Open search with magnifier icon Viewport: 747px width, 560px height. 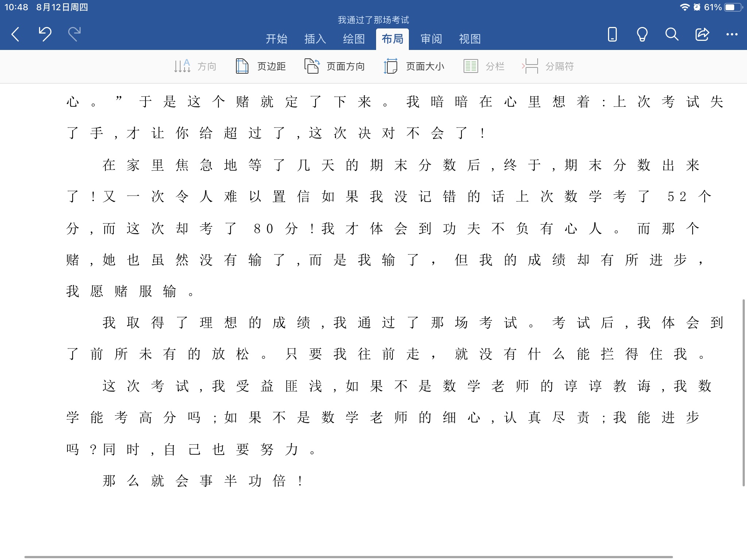tap(671, 35)
